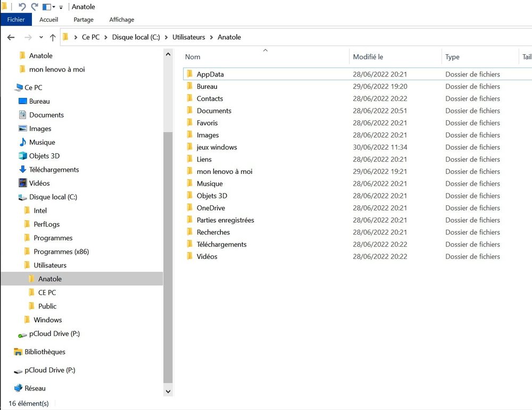Click the Undo arrow in the title bar
Screen dimensions: 532x410
[22, 7]
